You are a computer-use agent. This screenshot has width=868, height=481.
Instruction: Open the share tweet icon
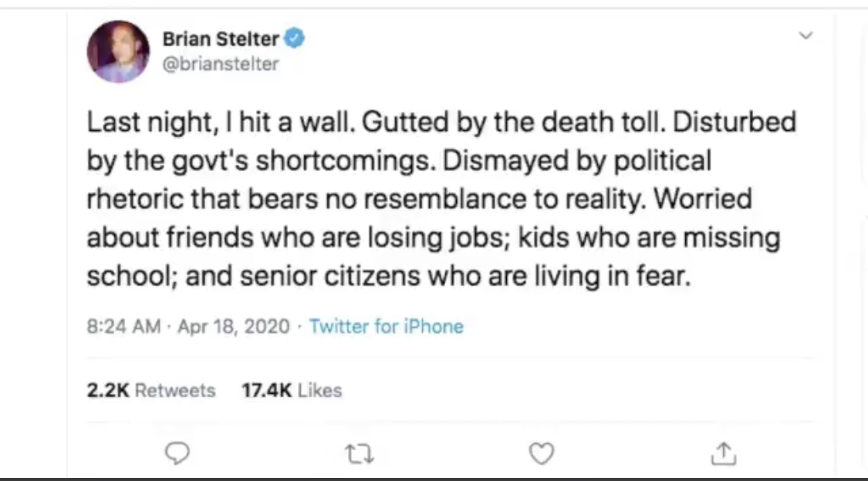pos(724,453)
